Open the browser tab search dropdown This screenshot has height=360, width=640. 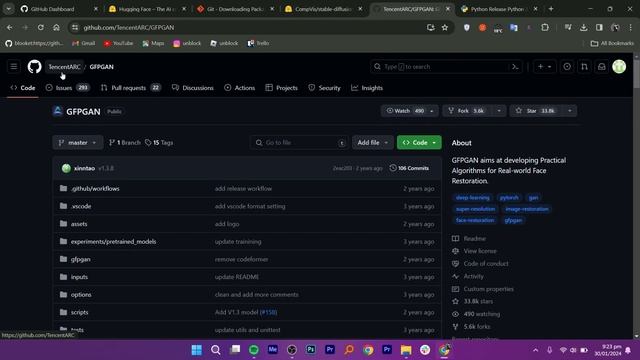9,9
